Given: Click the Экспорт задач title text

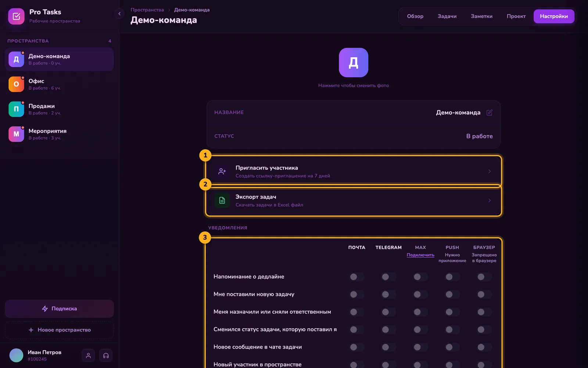Looking at the screenshot, I should pos(256,197).
